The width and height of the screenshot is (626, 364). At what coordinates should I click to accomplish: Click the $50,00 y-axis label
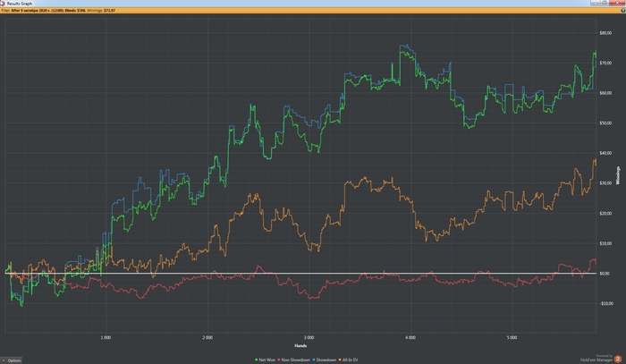click(605, 123)
